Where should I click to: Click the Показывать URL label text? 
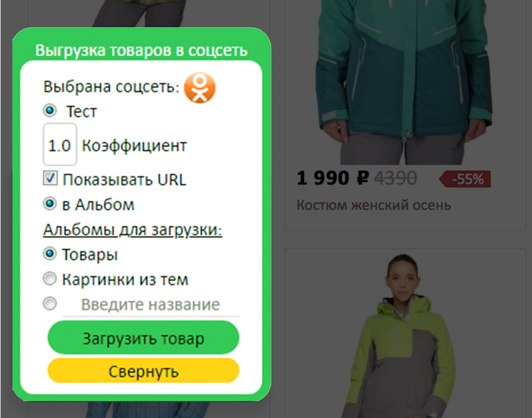click(x=124, y=180)
